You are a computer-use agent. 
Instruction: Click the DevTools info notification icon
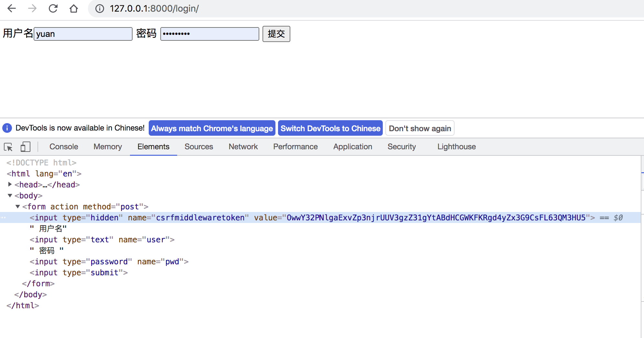(7, 128)
